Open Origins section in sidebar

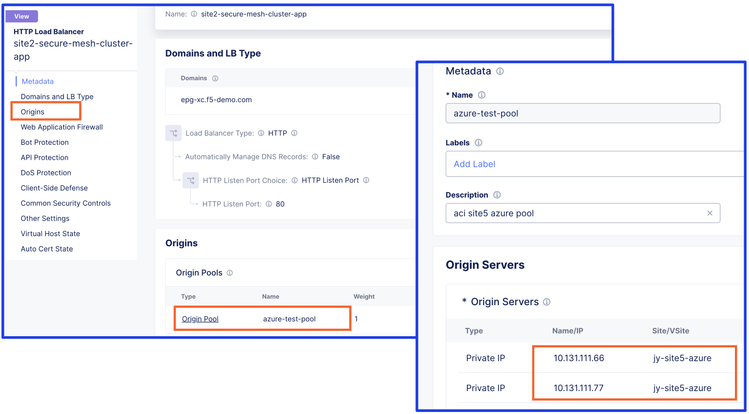(x=33, y=112)
